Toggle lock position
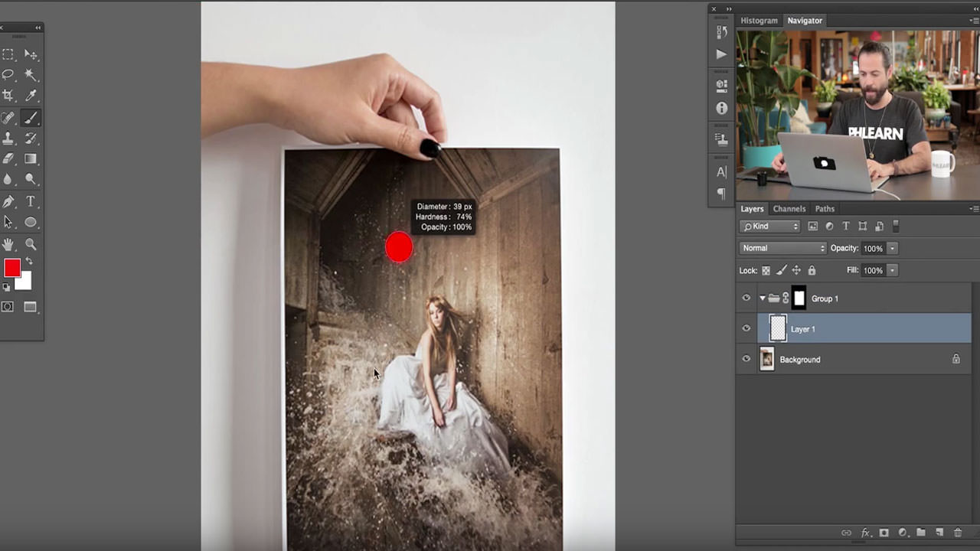The width and height of the screenshot is (980, 551). pos(796,270)
